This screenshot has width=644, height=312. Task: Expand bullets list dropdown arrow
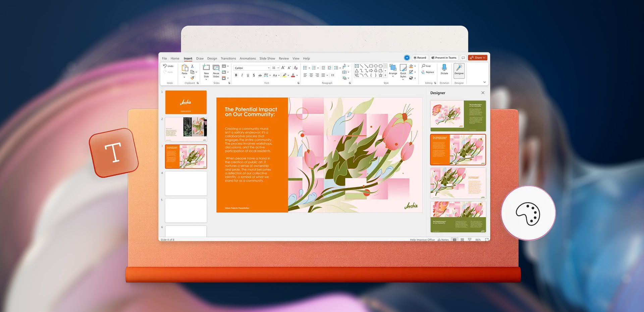pyautogui.click(x=309, y=68)
